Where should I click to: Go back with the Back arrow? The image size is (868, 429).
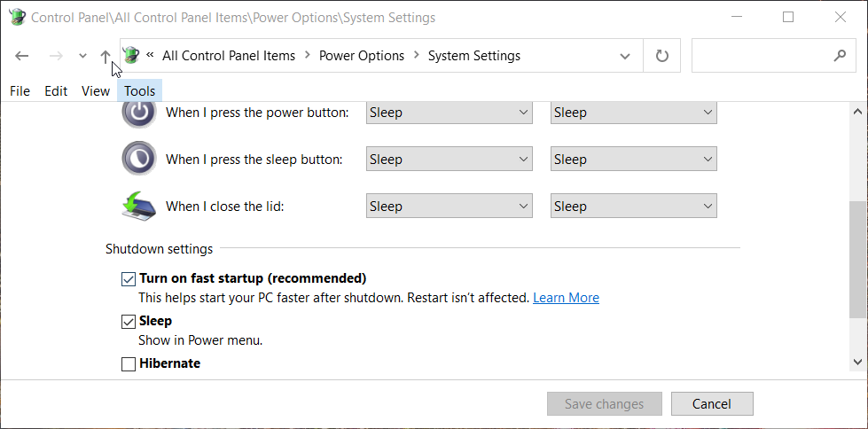[21, 56]
